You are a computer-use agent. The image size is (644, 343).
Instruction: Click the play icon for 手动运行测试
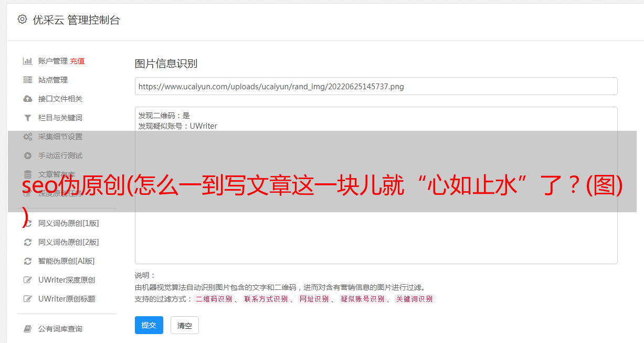point(28,155)
